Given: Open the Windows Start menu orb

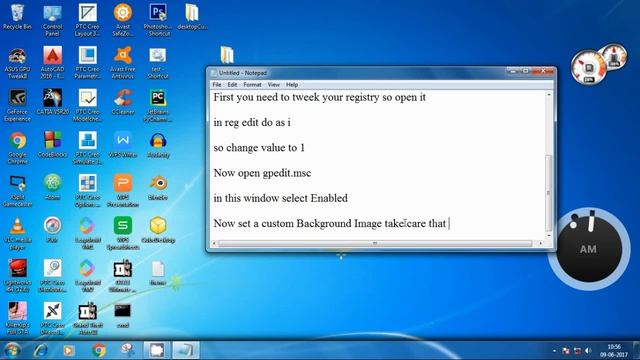Looking at the screenshot, I should 12,350.
